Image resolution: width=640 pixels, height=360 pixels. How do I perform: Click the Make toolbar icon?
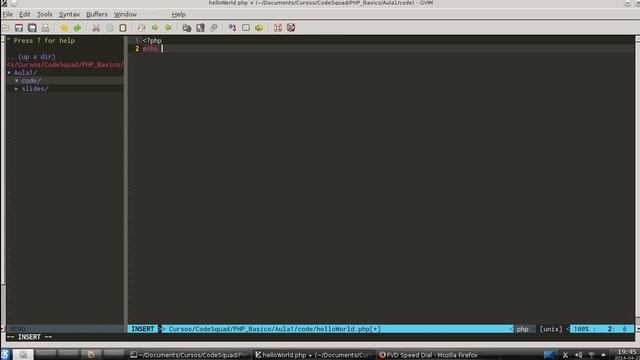point(232,28)
